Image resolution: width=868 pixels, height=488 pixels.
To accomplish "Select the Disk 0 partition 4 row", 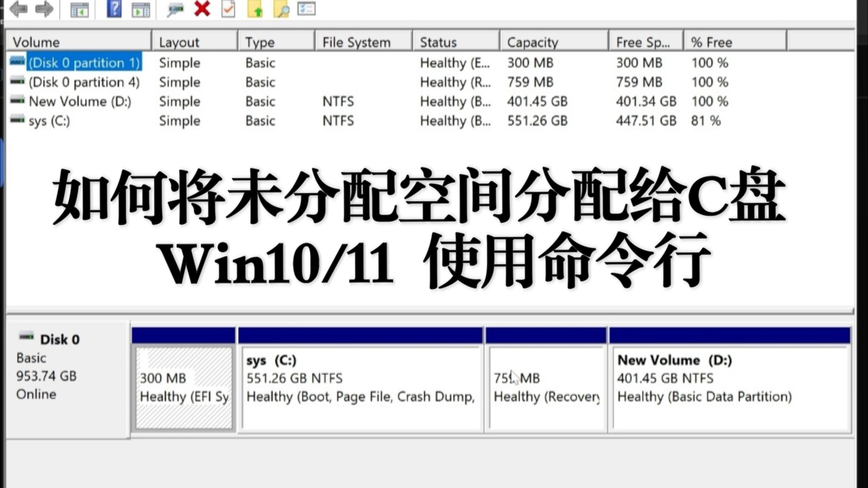I will point(84,82).
